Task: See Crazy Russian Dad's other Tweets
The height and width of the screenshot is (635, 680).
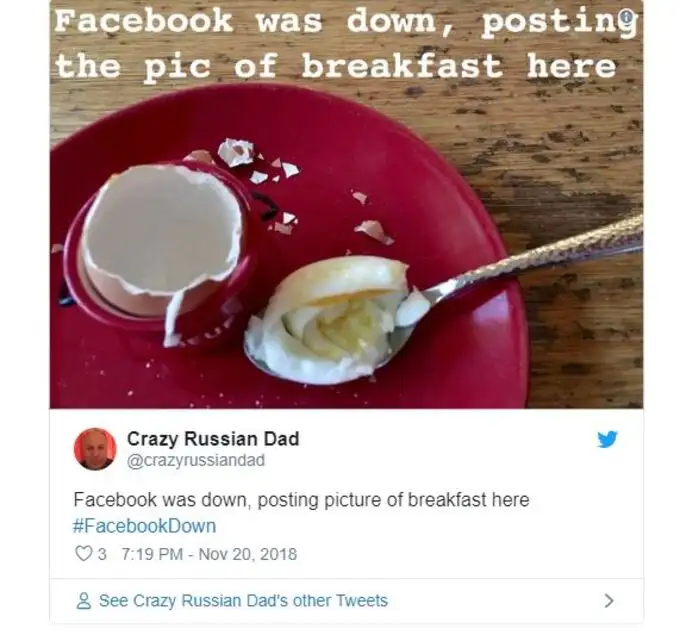Action: coord(243,601)
